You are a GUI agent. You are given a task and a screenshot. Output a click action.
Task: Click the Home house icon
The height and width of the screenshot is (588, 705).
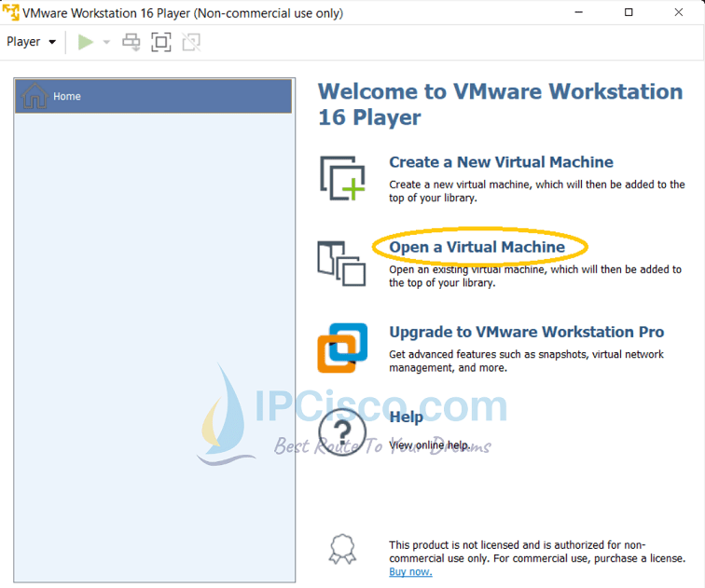point(35,96)
